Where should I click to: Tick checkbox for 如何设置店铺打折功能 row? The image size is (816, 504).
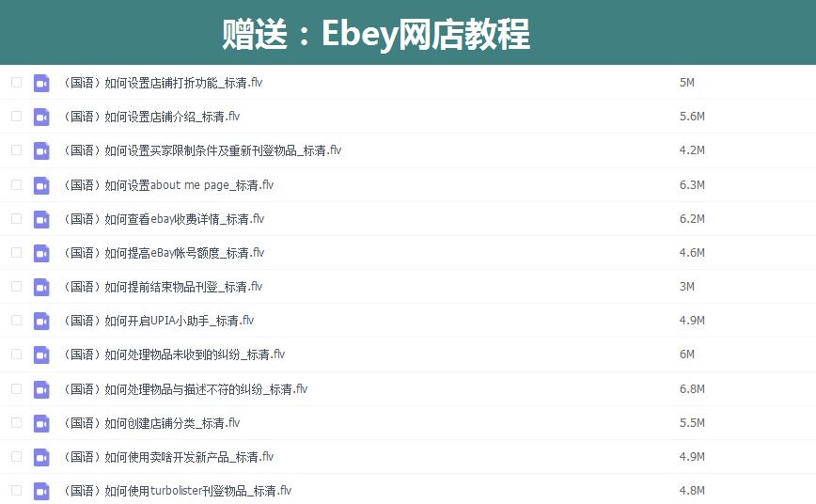[16, 82]
